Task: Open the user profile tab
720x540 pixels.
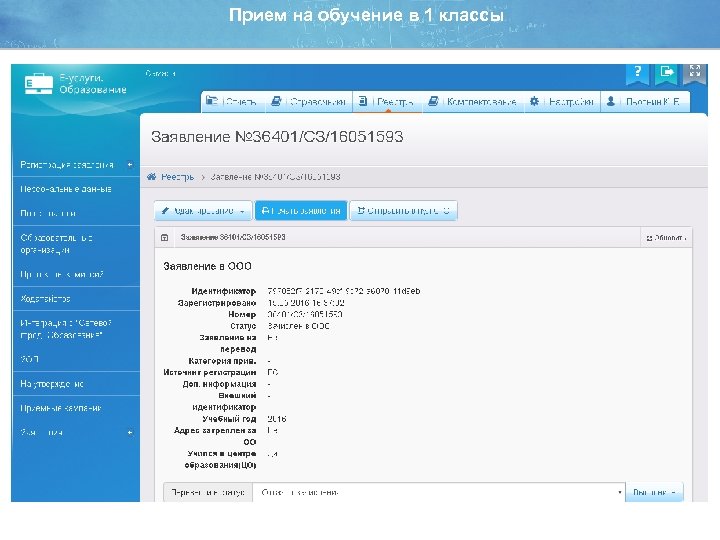Action: click(x=644, y=101)
